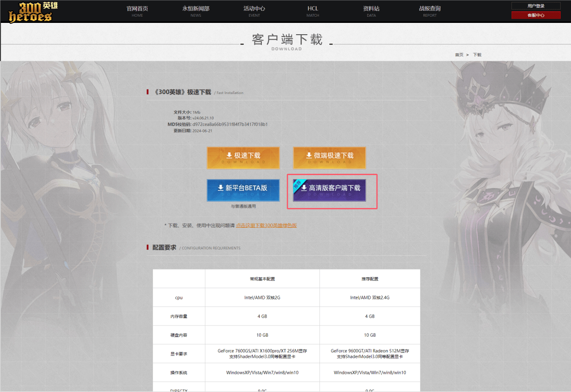Image resolution: width=571 pixels, height=392 pixels.
Task: Click the 文件大小 1Mb text
Action: [x=187, y=112]
